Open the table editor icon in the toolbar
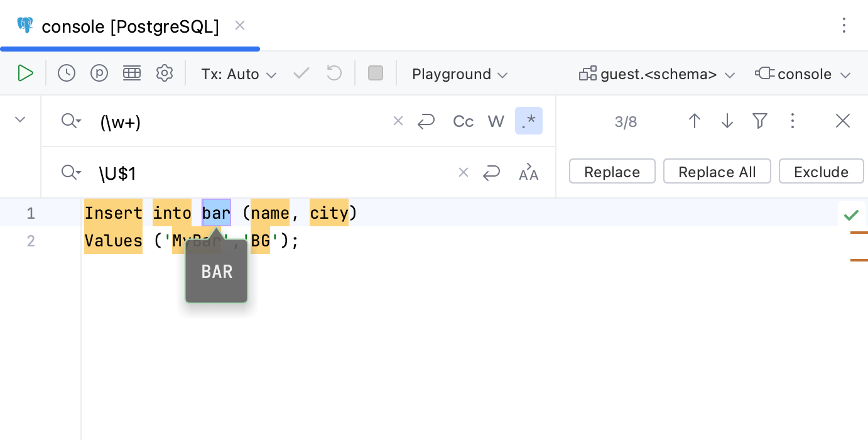868x440 pixels. coord(132,74)
